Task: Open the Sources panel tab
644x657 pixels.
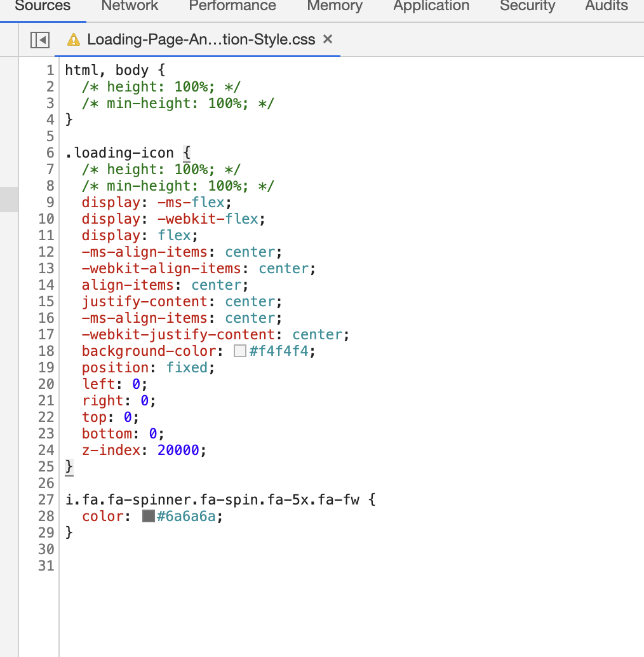Action: click(43, 6)
